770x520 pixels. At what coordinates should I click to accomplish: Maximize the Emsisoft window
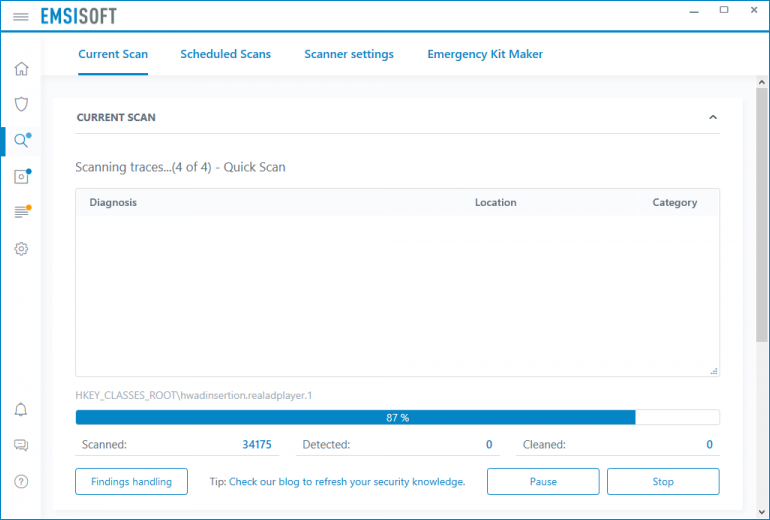724,10
